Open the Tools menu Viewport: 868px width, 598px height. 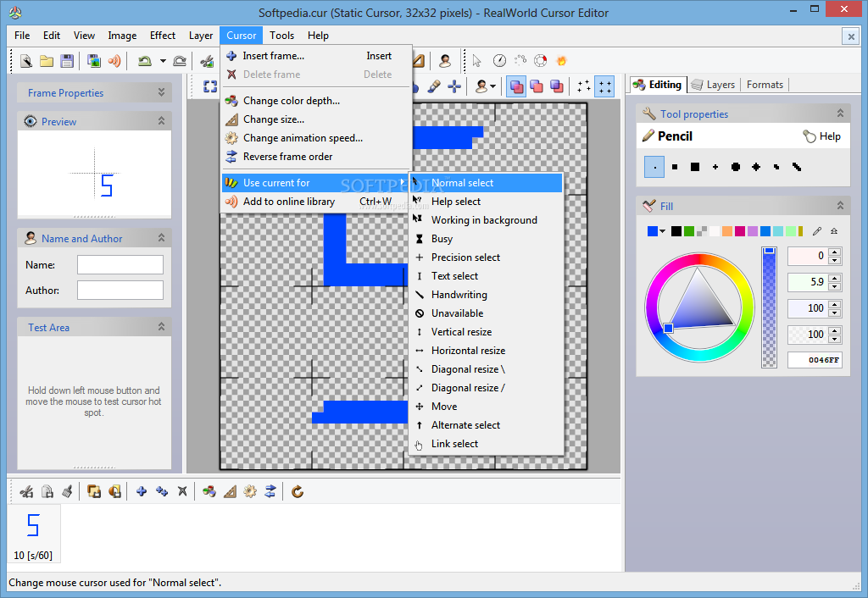coord(281,36)
